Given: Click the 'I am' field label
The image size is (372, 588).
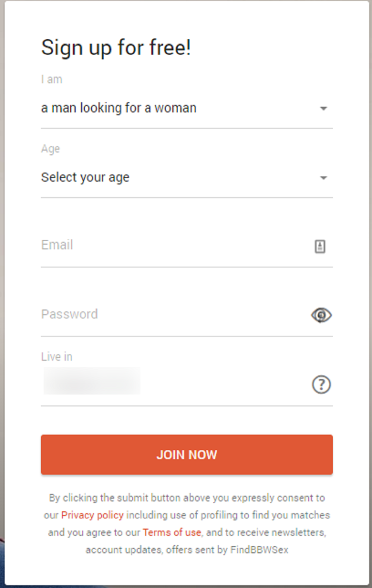Looking at the screenshot, I should tap(52, 79).
